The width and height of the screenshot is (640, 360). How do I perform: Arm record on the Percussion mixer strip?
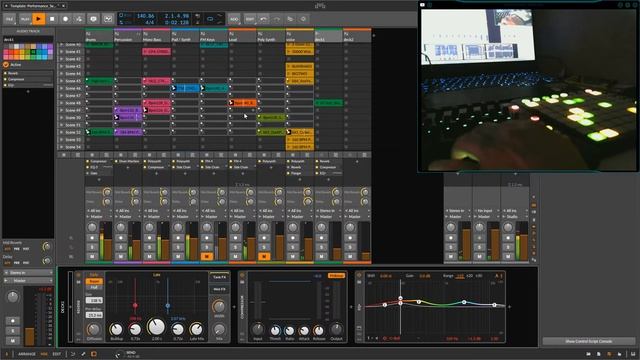tap(121, 238)
